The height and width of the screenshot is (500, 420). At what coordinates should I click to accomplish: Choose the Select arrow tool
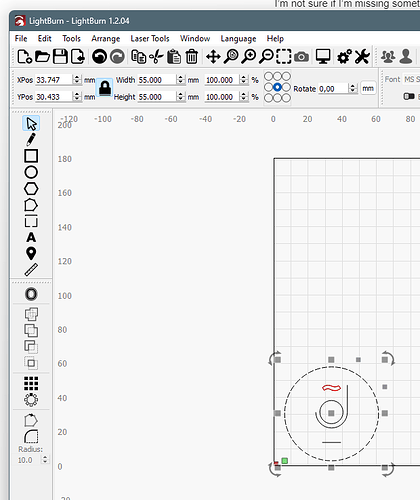tap(31, 123)
